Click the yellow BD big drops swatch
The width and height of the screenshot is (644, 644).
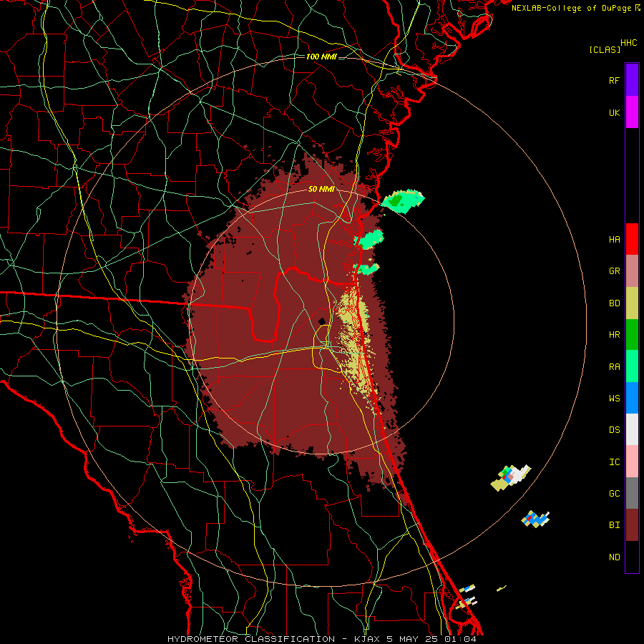click(x=632, y=303)
